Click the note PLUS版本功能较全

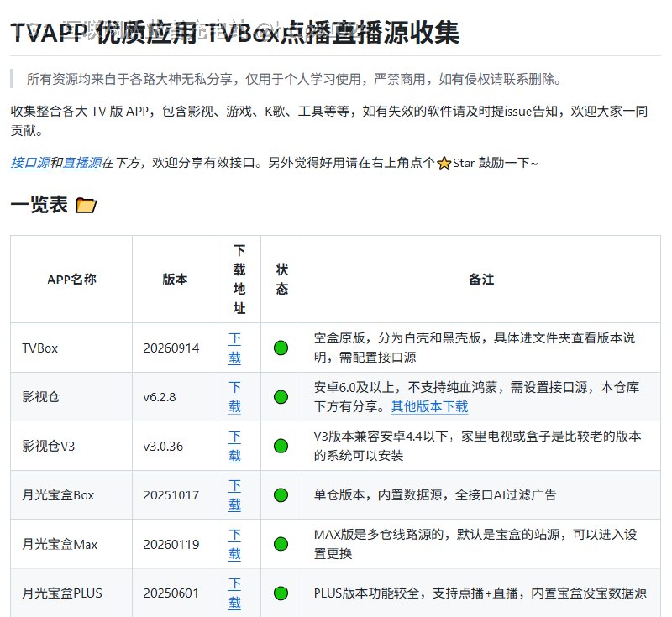tap(480, 593)
